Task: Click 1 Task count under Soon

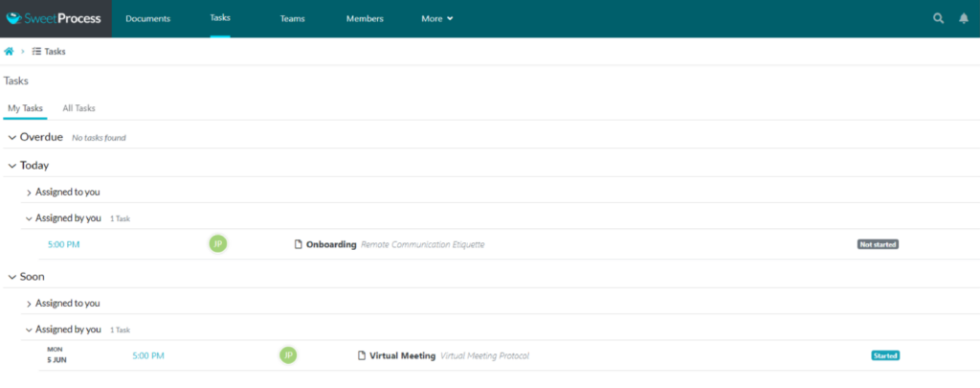Action: pos(120,330)
